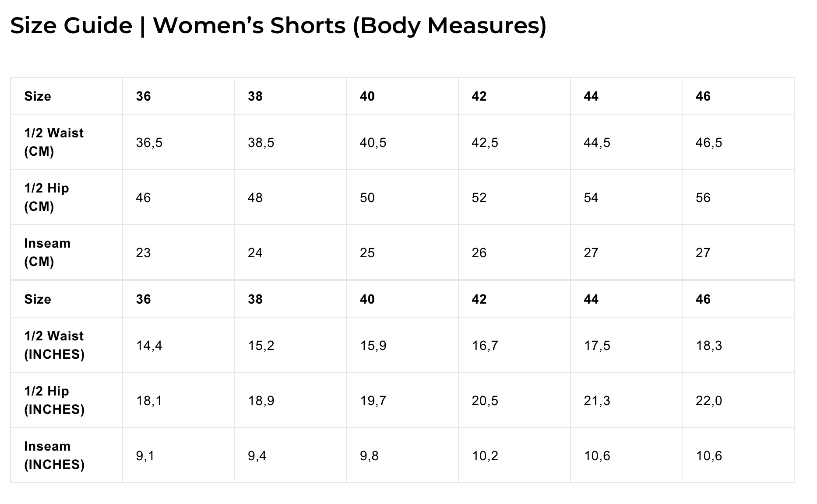Select the 1/2 Hip (CM) row label
Viewport: 817px width, 504px height.
pos(47,197)
